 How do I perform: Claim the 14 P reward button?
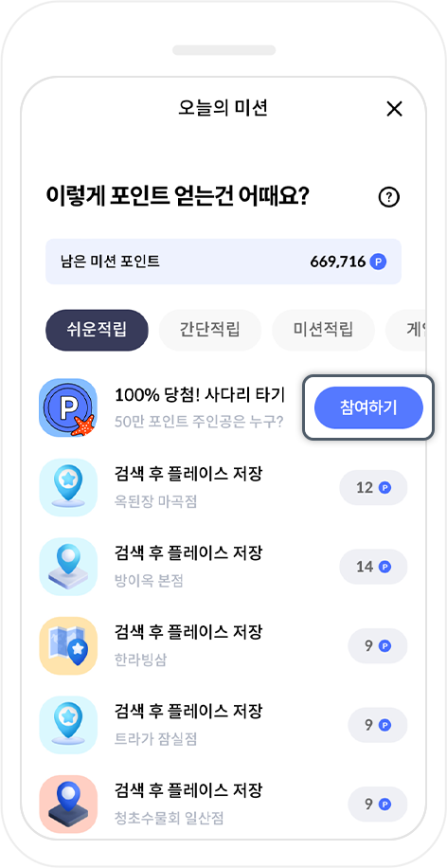[x=373, y=567]
